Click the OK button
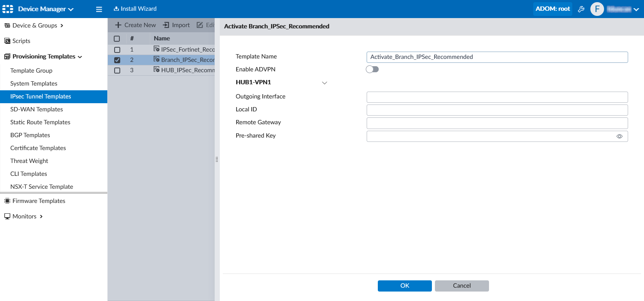This screenshot has width=644, height=301. pyautogui.click(x=405, y=286)
